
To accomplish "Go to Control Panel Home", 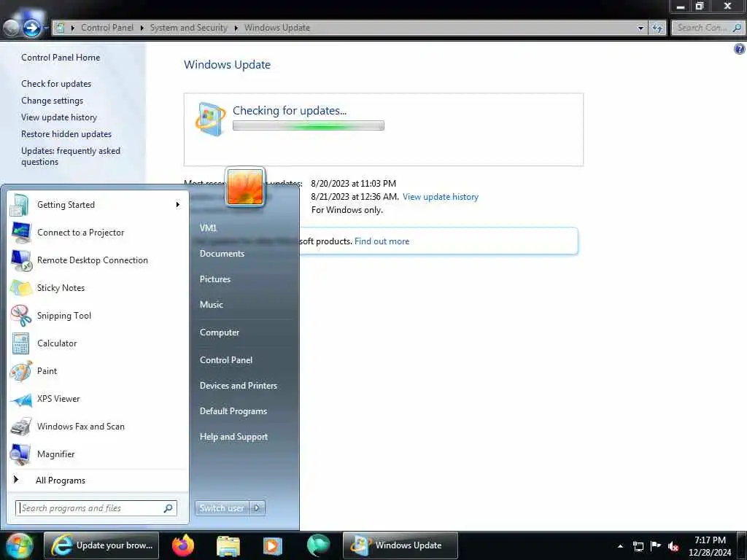I will tap(61, 58).
